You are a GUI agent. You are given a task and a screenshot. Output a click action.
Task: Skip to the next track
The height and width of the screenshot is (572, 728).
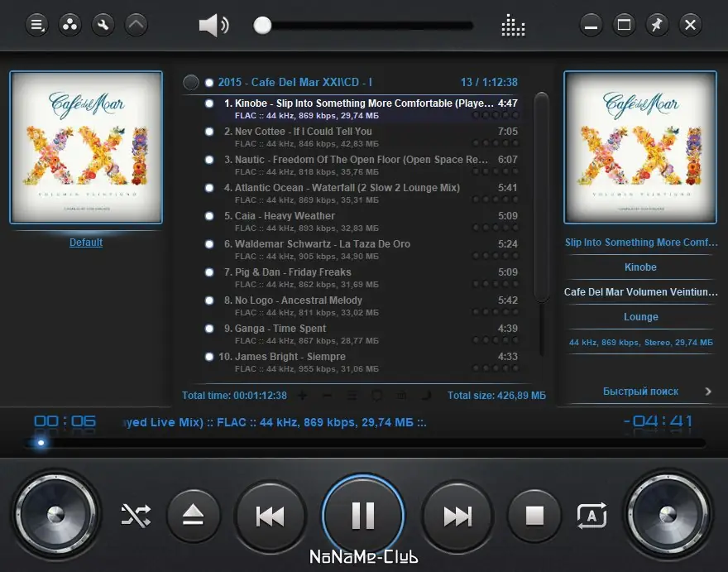(x=457, y=516)
